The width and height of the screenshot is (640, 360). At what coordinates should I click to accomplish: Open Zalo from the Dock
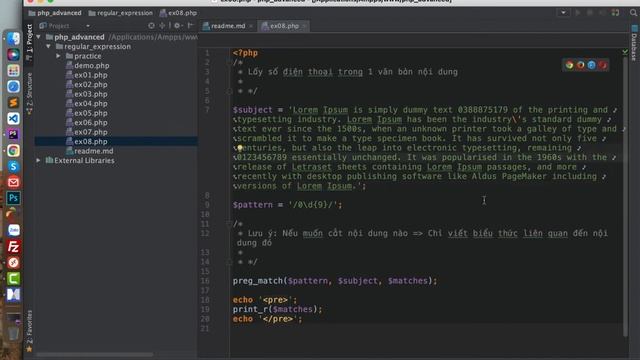[13, 230]
